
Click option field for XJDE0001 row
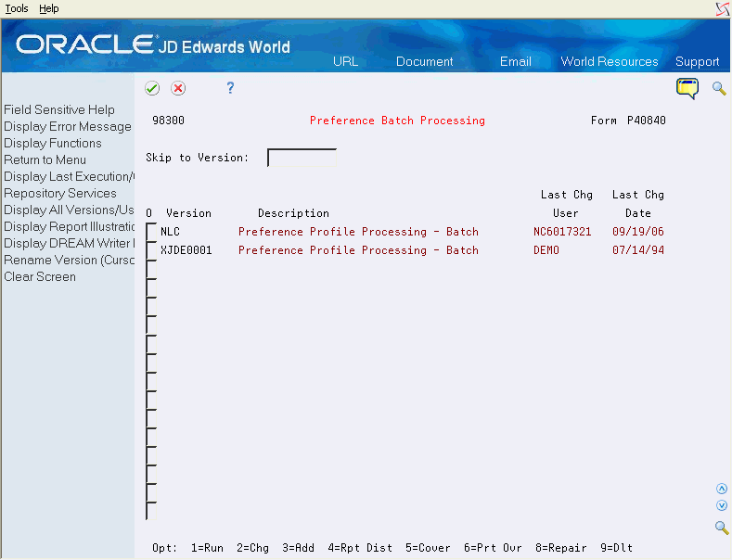click(151, 250)
